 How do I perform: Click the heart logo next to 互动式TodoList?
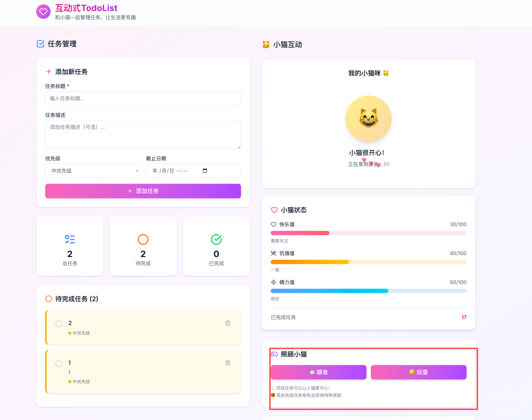point(43,11)
